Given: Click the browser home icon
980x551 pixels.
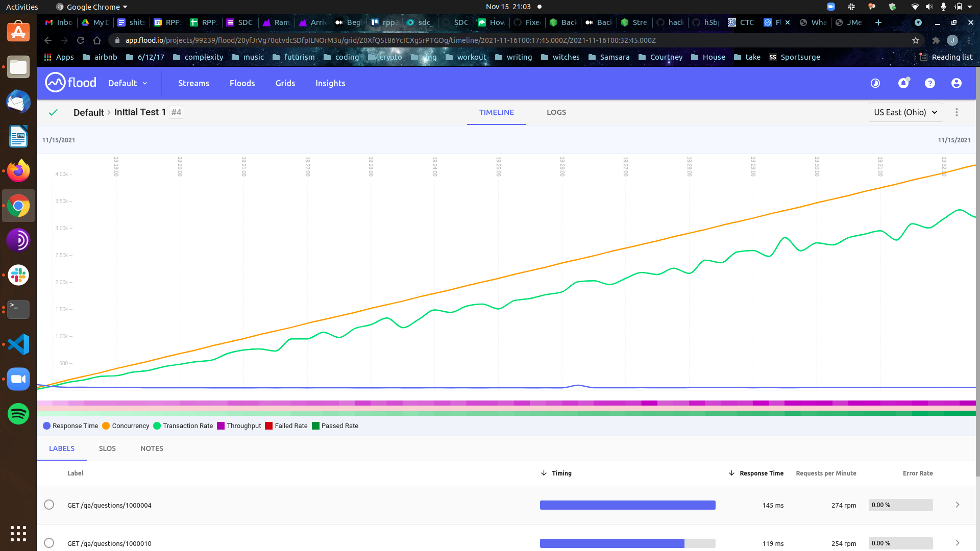Looking at the screenshot, I should pos(97,40).
